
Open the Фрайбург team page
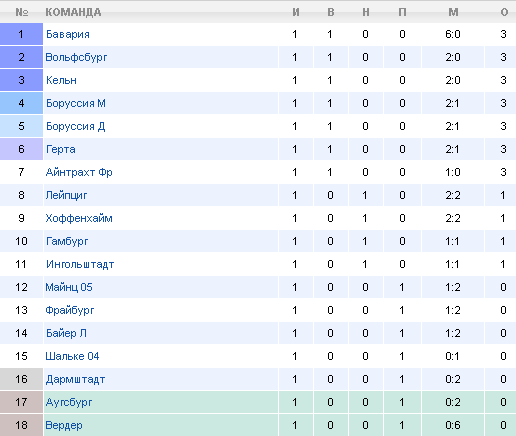click(x=70, y=310)
